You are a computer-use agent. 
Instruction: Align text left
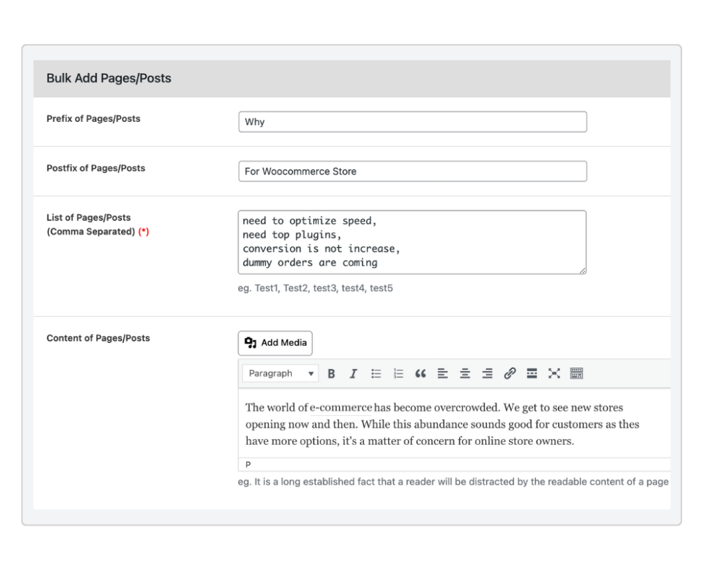(x=442, y=374)
